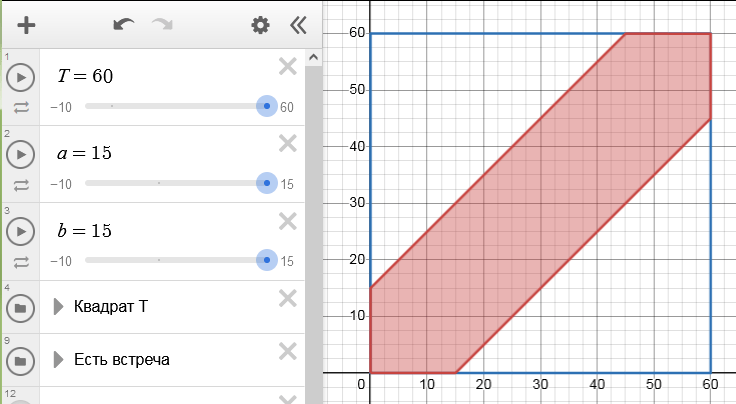Redo the undone action
This screenshot has height=404, width=736.
[162, 25]
